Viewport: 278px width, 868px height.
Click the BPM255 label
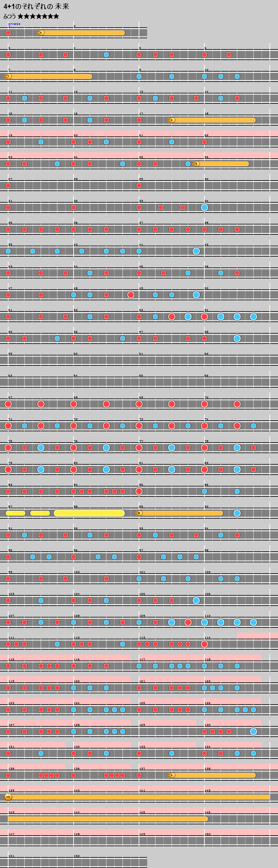click(x=14, y=24)
